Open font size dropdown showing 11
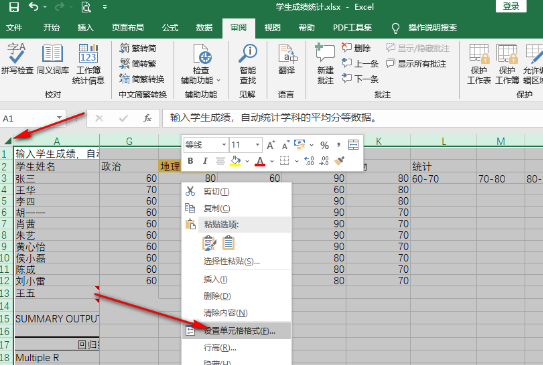The height and width of the screenshot is (365, 543). (257, 145)
